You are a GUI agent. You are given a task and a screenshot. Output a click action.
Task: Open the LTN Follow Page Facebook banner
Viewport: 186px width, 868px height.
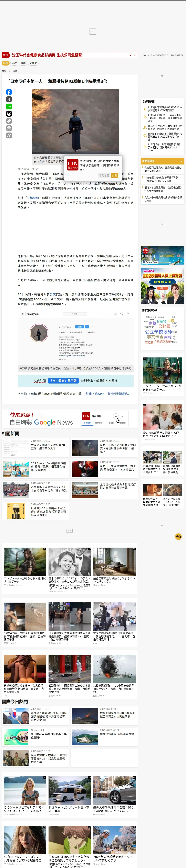click(163, 255)
